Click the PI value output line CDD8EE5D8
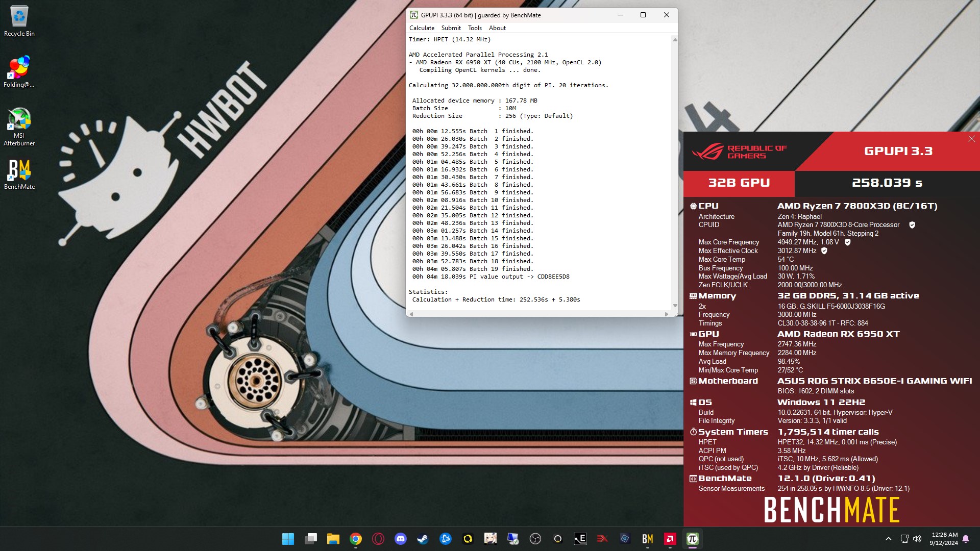This screenshot has width=980, height=551. [491, 277]
